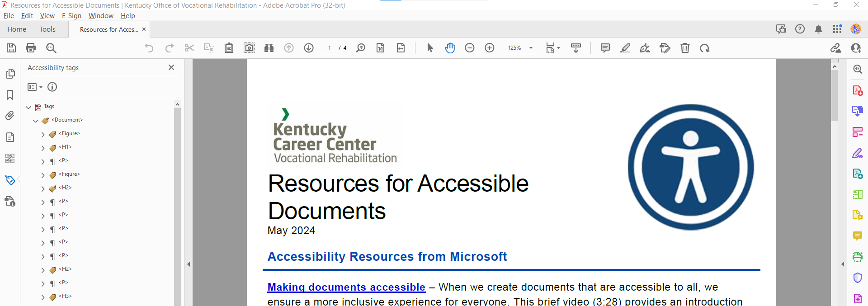
Task: Open the user account avatar
Action: [856, 29]
